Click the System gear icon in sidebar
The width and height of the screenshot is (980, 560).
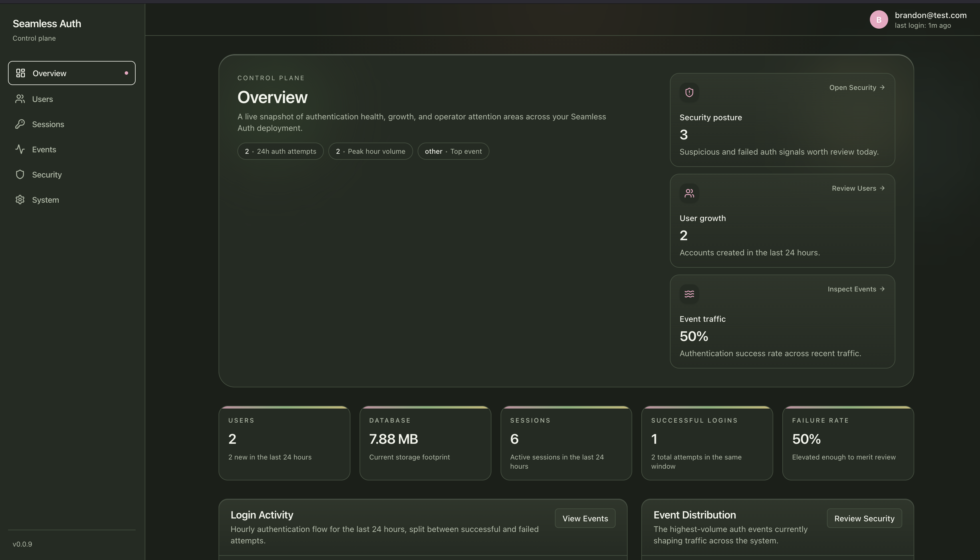pyautogui.click(x=20, y=200)
